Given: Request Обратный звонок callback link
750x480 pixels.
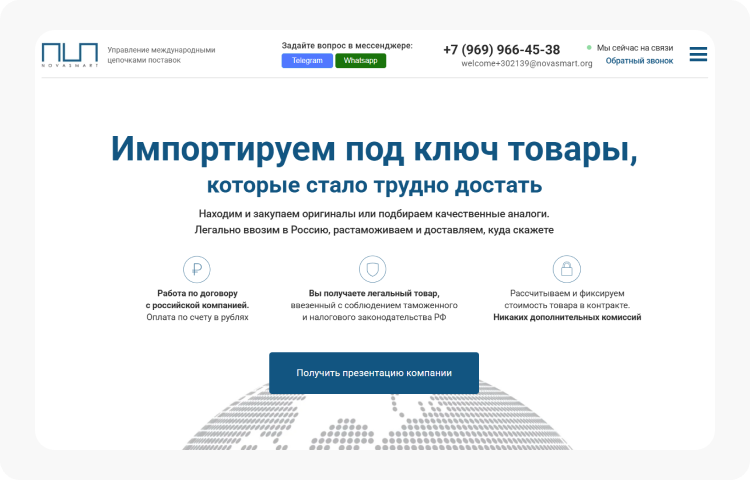Looking at the screenshot, I should pyautogui.click(x=640, y=61).
